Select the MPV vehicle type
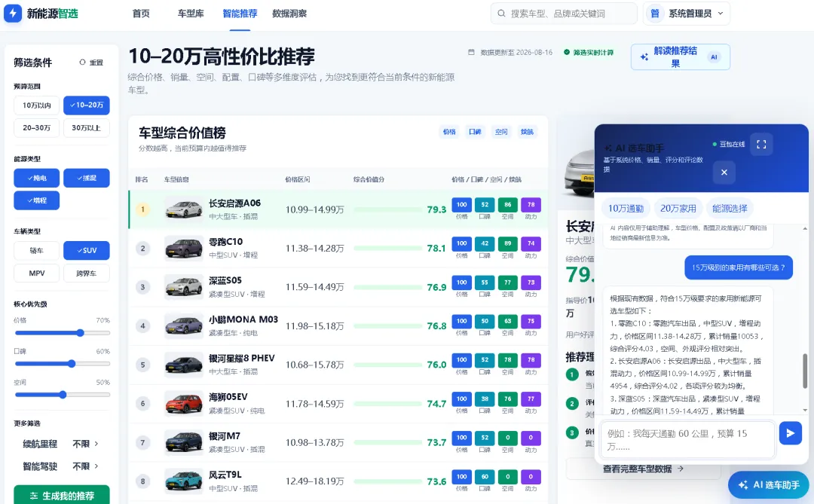Screen dimensions: 814x504 (x=36, y=273)
